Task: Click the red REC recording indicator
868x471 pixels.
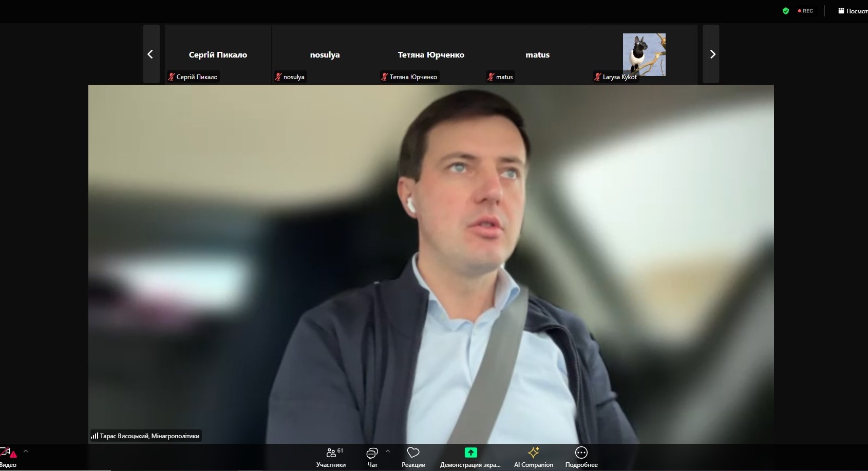Action: (805, 11)
